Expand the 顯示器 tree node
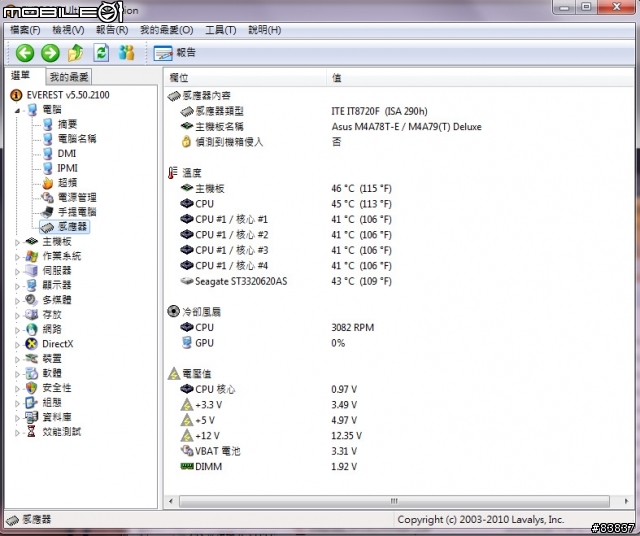Screen dimensions: 640x536 [17, 287]
